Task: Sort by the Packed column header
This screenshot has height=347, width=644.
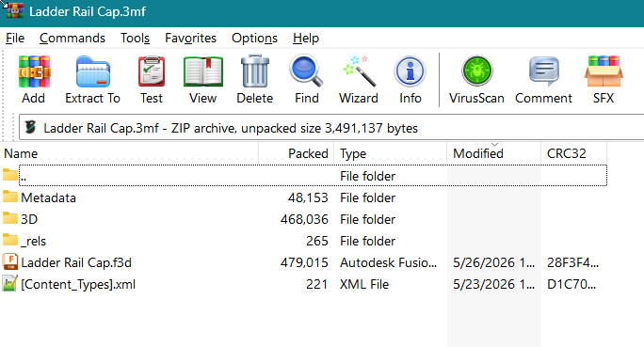Action: pyautogui.click(x=297, y=153)
